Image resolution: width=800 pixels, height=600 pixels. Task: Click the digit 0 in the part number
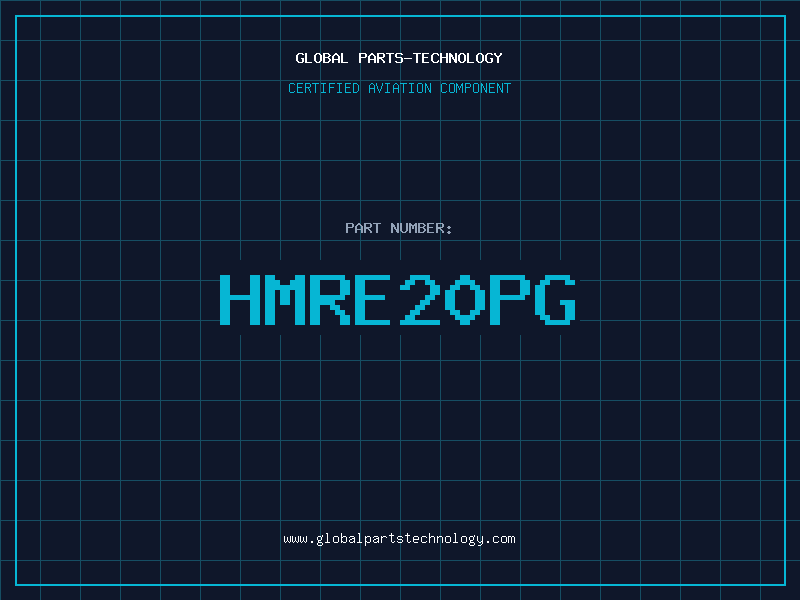[465, 299]
